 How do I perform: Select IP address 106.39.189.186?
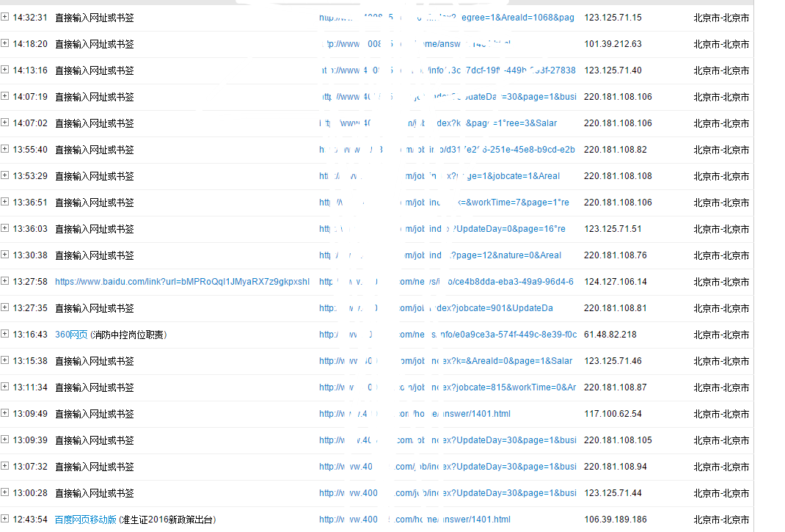click(x=616, y=520)
